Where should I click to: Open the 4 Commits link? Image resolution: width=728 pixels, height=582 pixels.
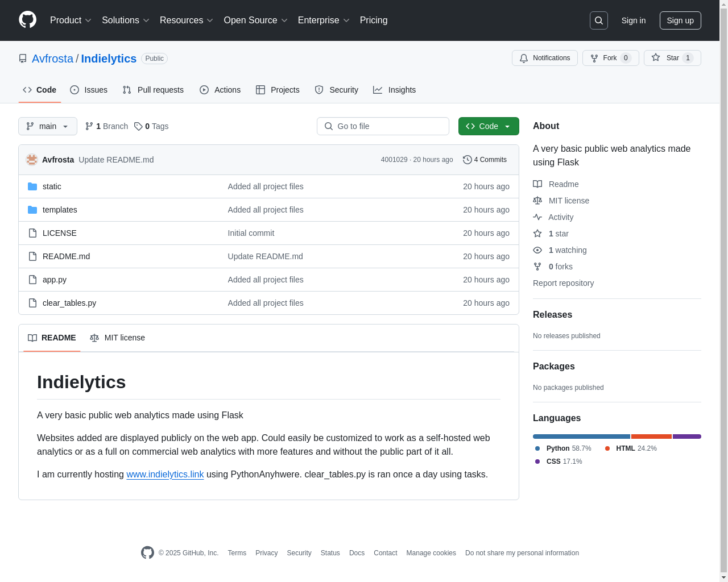click(x=485, y=160)
